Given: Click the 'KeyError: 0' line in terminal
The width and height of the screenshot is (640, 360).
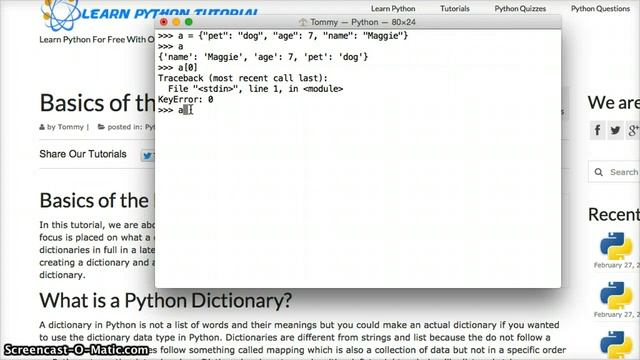Looking at the screenshot, I should click(186, 99).
